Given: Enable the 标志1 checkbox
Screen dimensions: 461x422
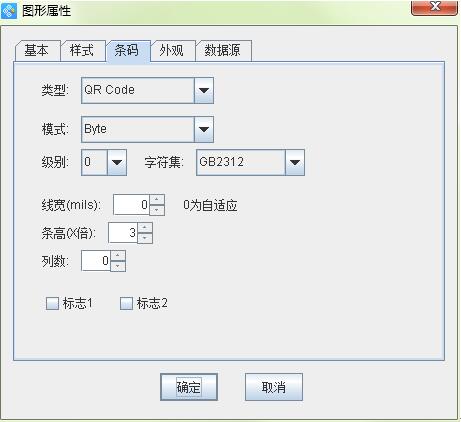Looking at the screenshot, I should tap(52, 304).
